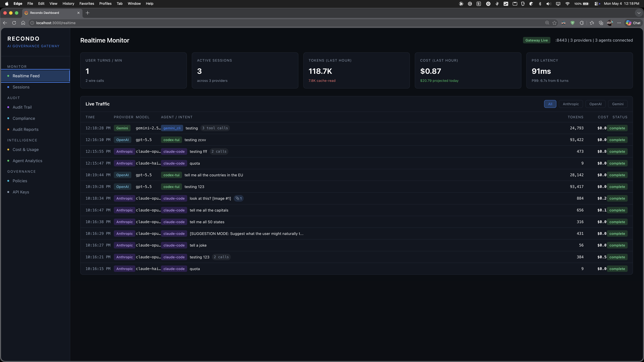Screen dimensions: 644x362
Task: Close the Recondo Dashboard tab
Action: 78,13
